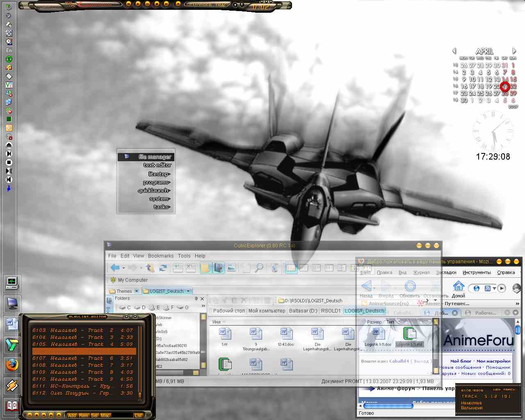This screenshot has width=525, height=420.
Task: Select the highlighted thumbnails view mode icon in CubicExplorer
Action: click(291, 268)
